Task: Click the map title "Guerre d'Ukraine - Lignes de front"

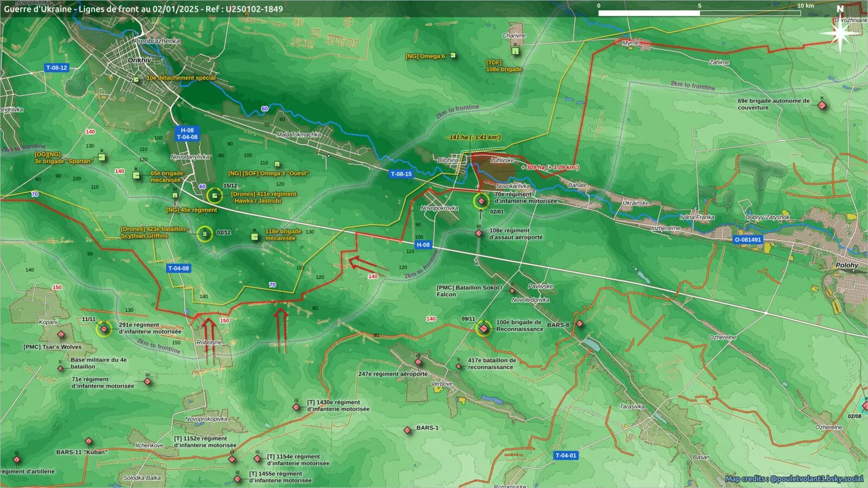Action: tap(143, 9)
